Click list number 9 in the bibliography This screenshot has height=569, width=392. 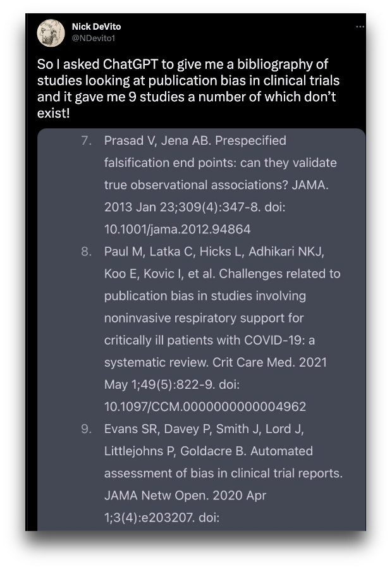(x=87, y=429)
